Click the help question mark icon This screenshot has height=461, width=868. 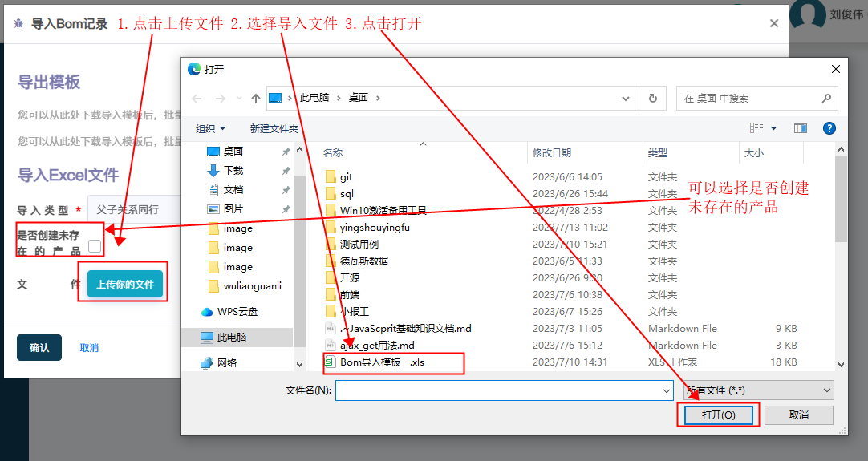pyautogui.click(x=829, y=128)
